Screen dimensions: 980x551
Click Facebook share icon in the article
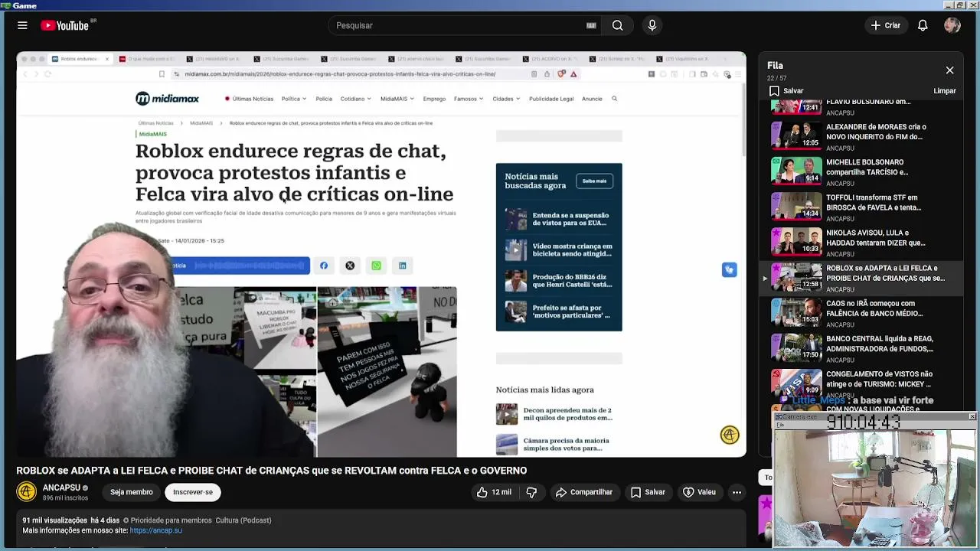[324, 266]
